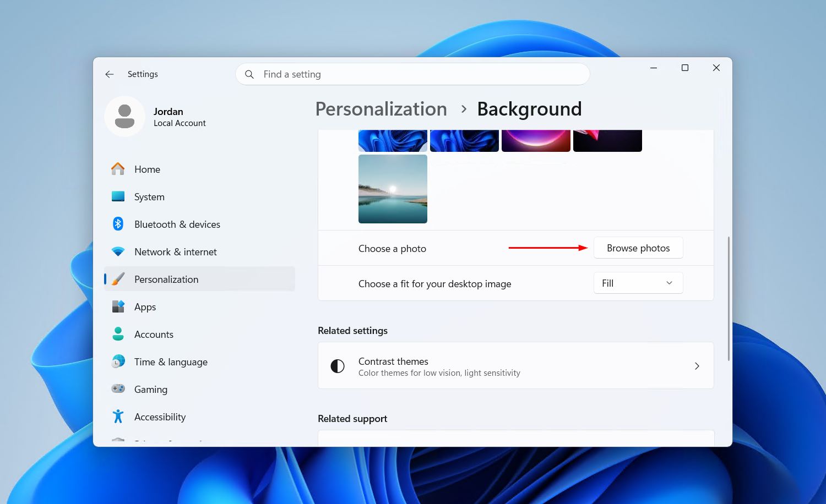This screenshot has height=504, width=826.
Task: Click the Gaming controller icon
Action: coord(118,389)
